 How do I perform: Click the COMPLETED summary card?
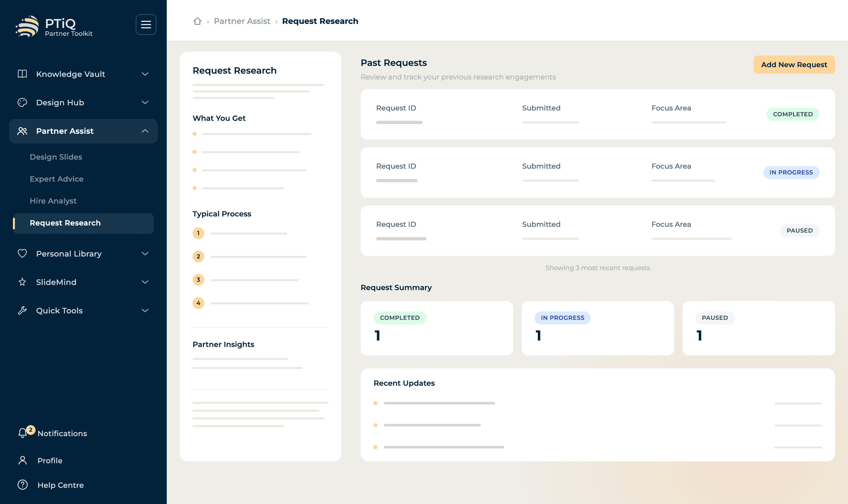(437, 328)
